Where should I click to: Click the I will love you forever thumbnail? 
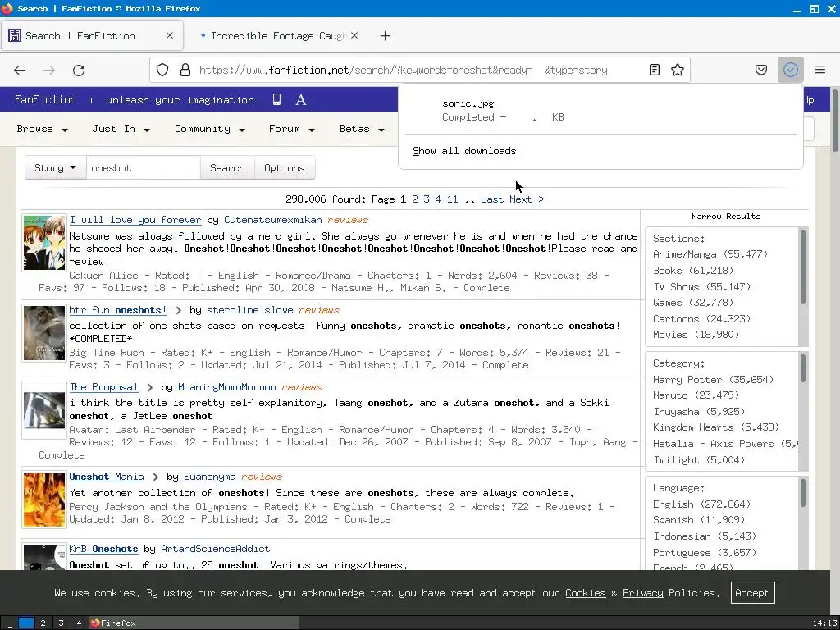44,243
